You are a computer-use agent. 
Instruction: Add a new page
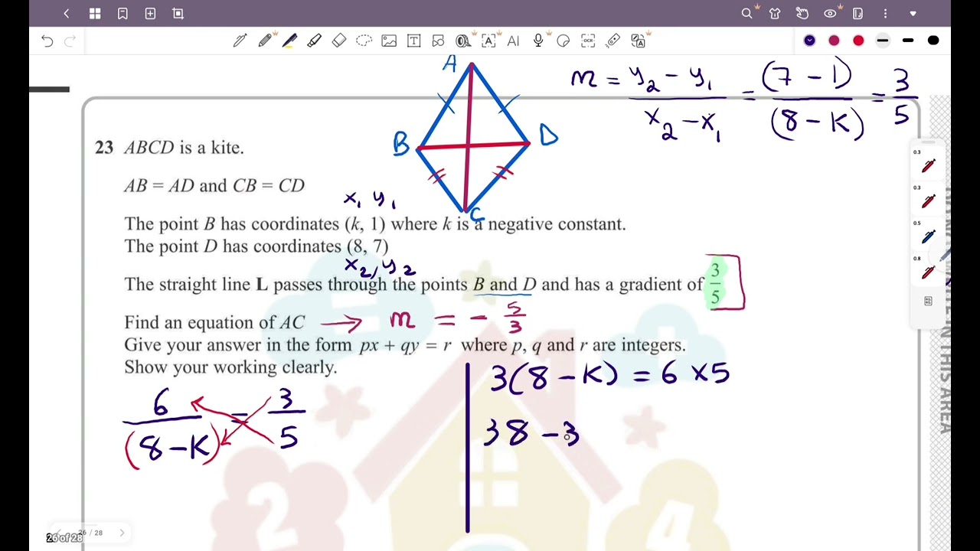150,13
